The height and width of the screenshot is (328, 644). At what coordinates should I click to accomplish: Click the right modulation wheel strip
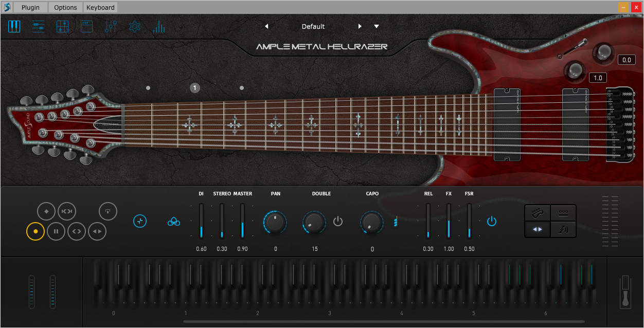click(x=52, y=291)
